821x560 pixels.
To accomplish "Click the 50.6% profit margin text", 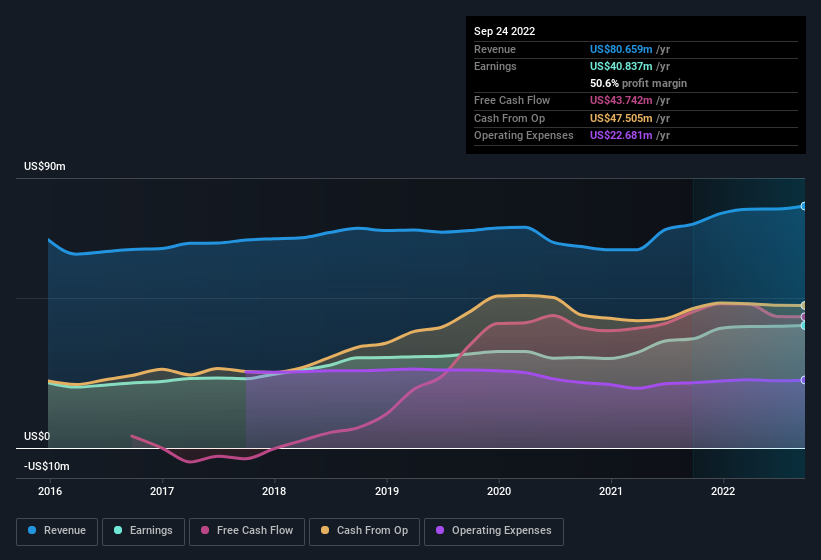I will point(638,83).
